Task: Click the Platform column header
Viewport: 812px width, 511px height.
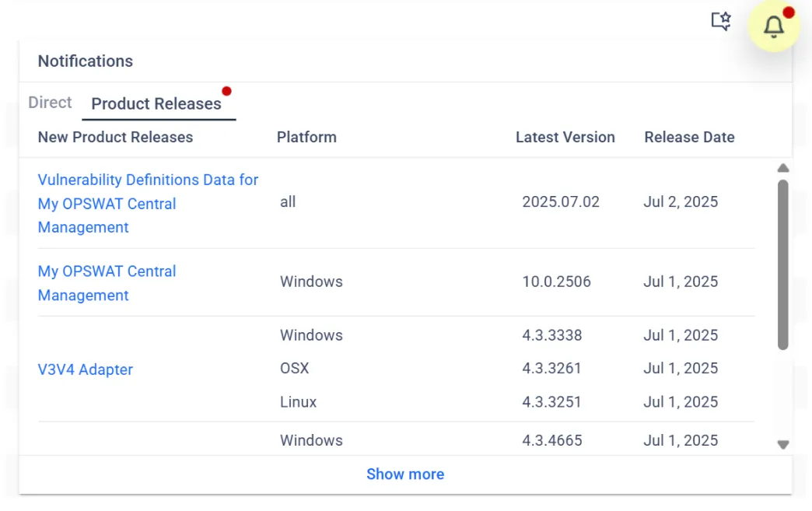Action: pos(306,137)
